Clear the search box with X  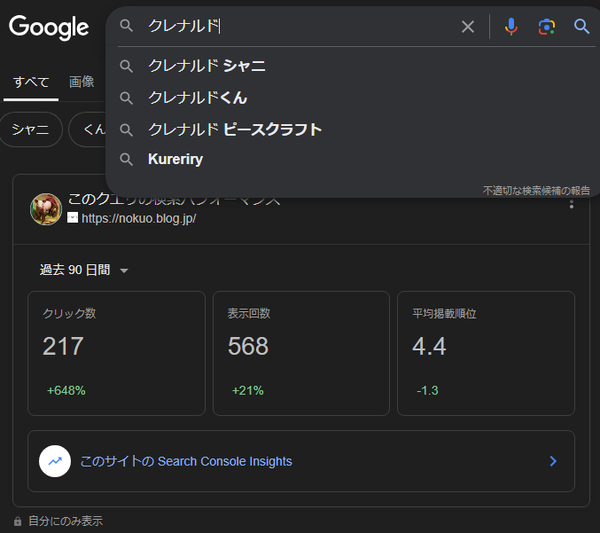tap(468, 27)
